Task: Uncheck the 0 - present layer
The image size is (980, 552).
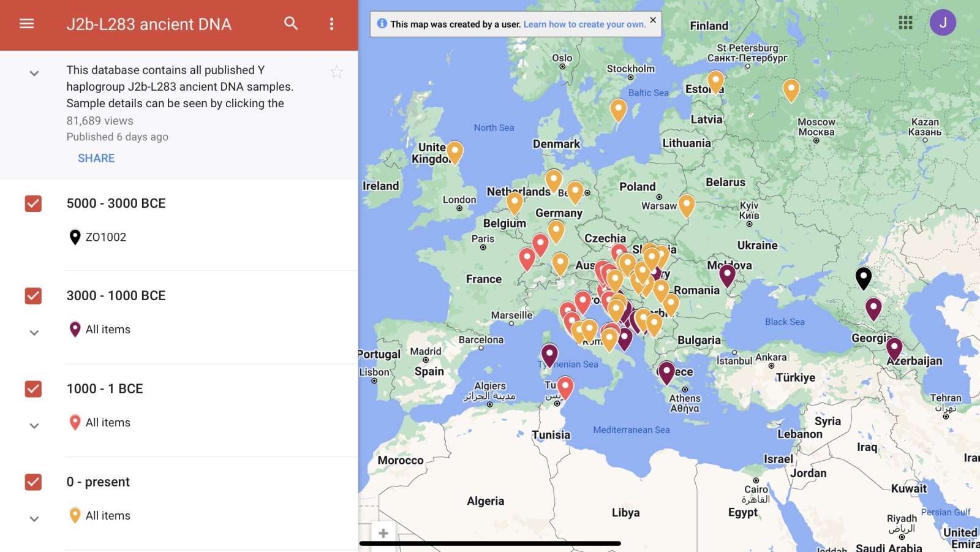Action: tap(33, 482)
